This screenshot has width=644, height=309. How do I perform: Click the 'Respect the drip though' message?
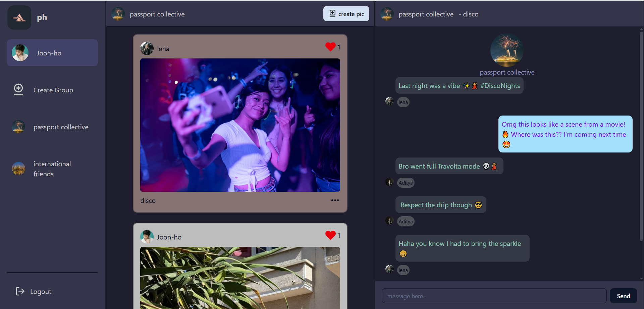click(441, 205)
